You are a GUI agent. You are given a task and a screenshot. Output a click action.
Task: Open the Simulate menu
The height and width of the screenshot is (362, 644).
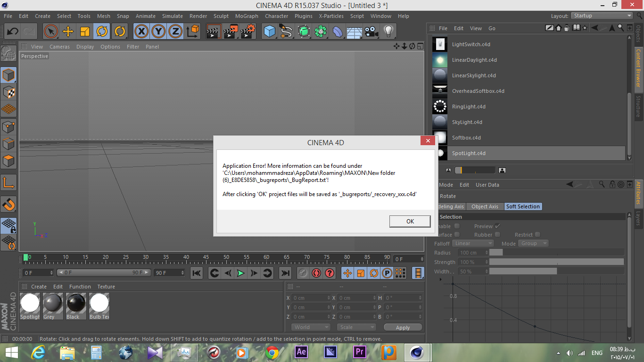click(x=173, y=16)
